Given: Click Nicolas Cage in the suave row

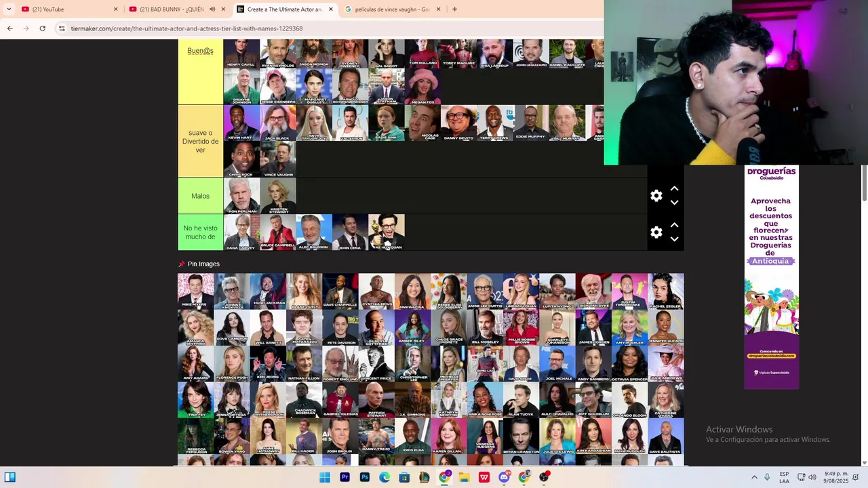Looking at the screenshot, I should click(423, 123).
